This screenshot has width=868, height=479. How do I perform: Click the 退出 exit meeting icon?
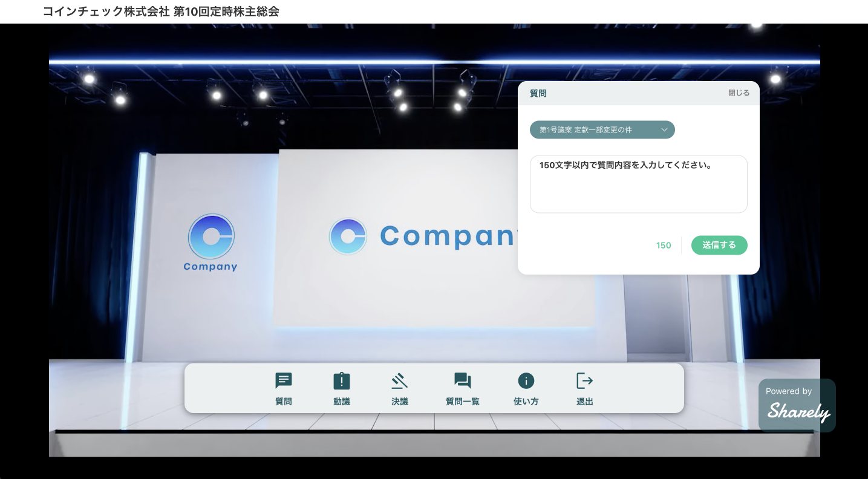[584, 389]
